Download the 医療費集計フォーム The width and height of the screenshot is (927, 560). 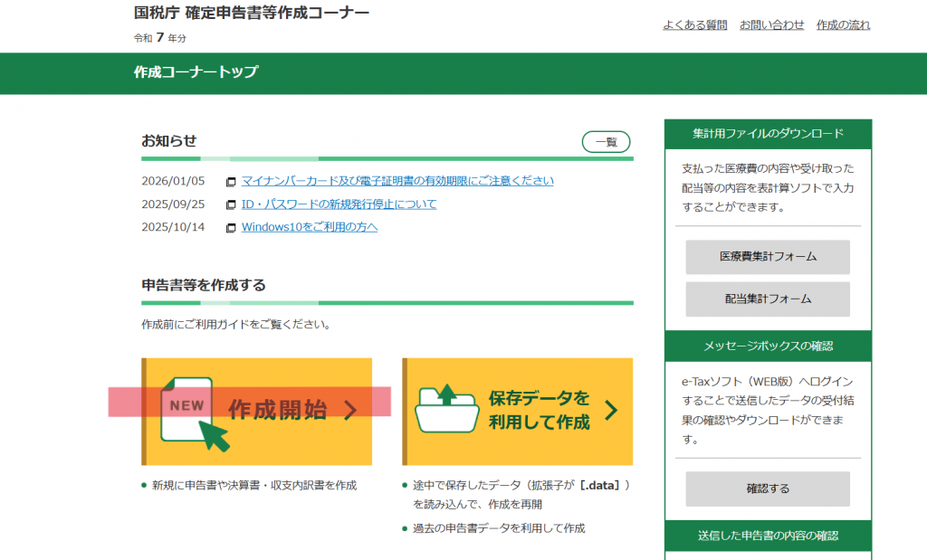tap(768, 257)
